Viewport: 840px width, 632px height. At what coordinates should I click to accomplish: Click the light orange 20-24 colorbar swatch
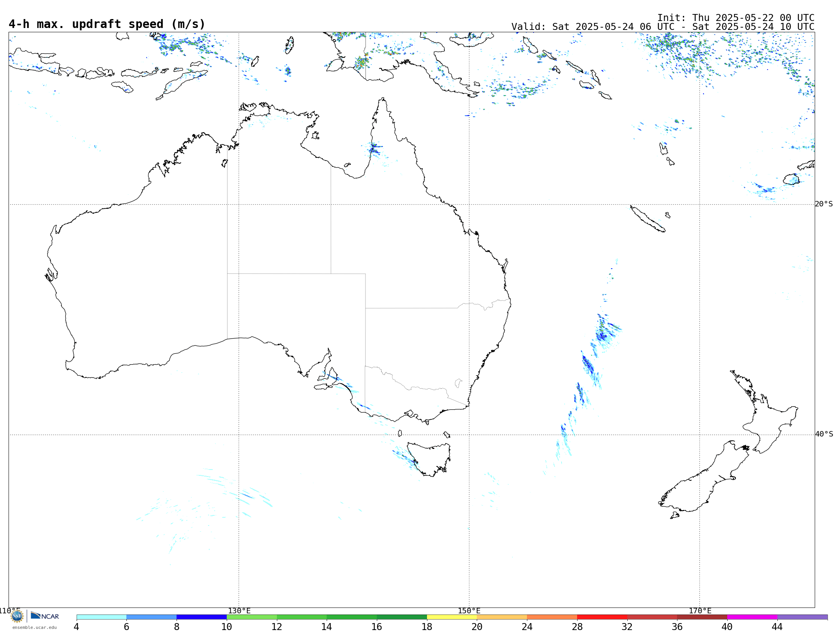pyautogui.click(x=502, y=617)
